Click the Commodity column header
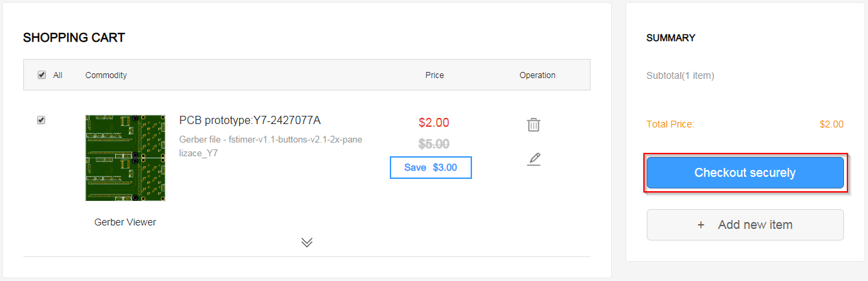 (x=106, y=75)
